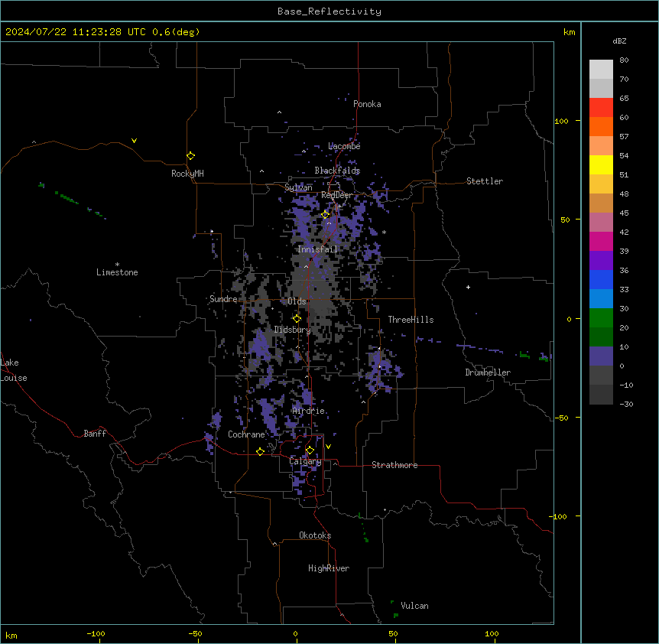
Task: Choose the bright green 20–30 dBZ swatch
Action: 601,317
